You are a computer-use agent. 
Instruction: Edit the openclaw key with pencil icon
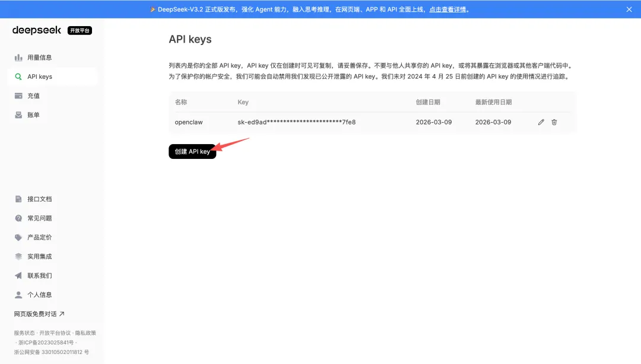[x=541, y=122]
